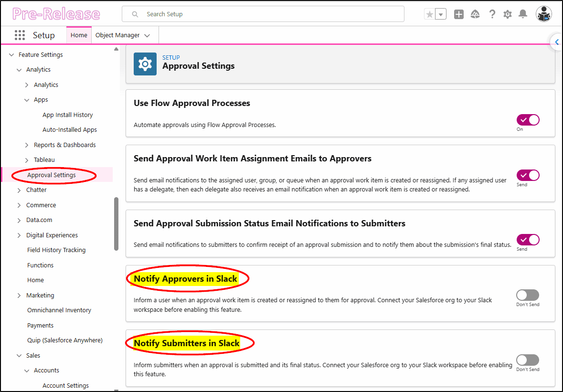Expand the nested Analytics subnode
The image size is (563, 392).
(27, 85)
